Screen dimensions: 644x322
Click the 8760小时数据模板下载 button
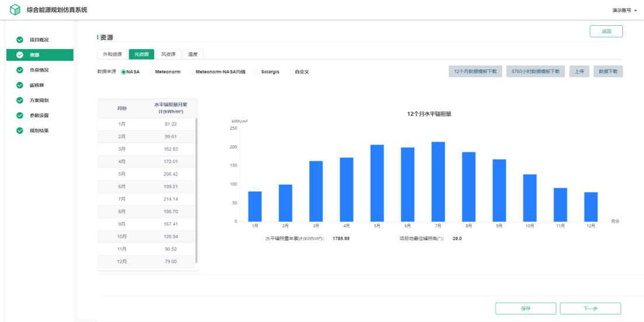pos(535,71)
